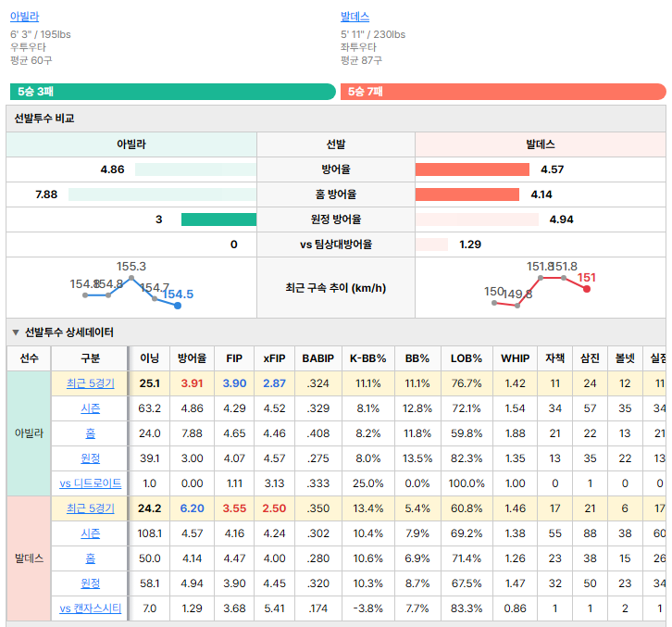Click the 평균 60구 text
Image resolution: width=672 pixels, height=627 pixels.
click(x=31, y=60)
